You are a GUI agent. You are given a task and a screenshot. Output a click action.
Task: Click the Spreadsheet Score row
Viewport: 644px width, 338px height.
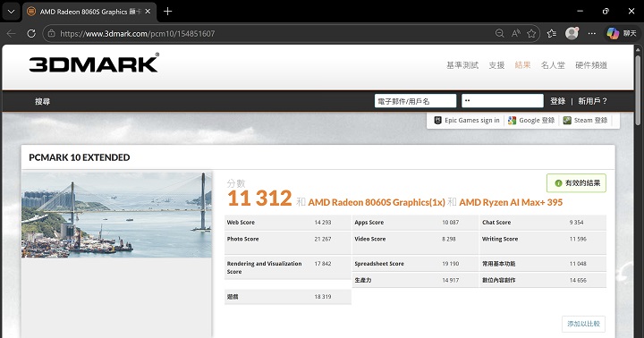click(x=415, y=264)
